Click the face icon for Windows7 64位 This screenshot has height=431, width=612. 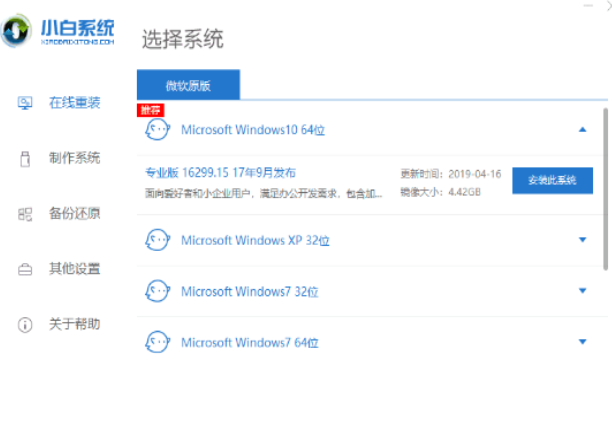158,342
